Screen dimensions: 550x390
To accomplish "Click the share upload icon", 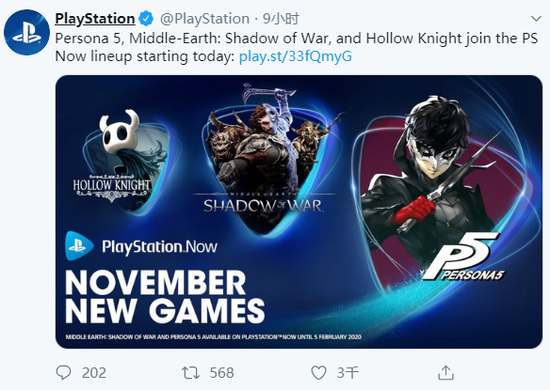I will tap(446, 372).
